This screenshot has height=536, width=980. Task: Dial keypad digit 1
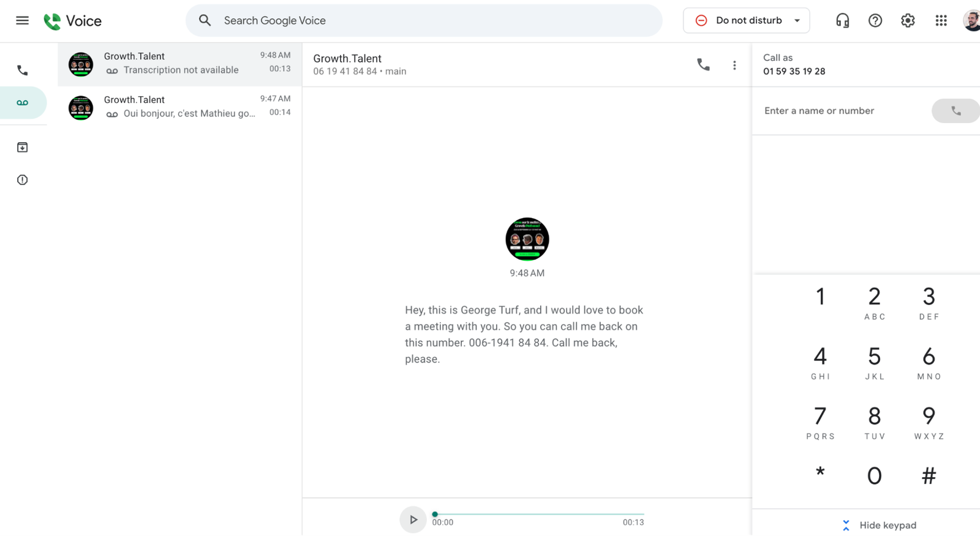point(820,297)
